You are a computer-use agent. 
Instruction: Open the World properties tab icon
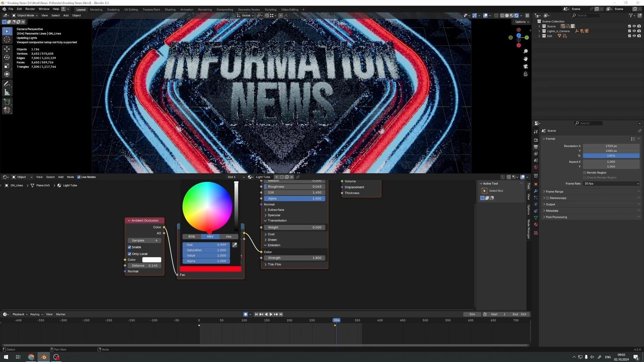pyautogui.click(x=536, y=167)
